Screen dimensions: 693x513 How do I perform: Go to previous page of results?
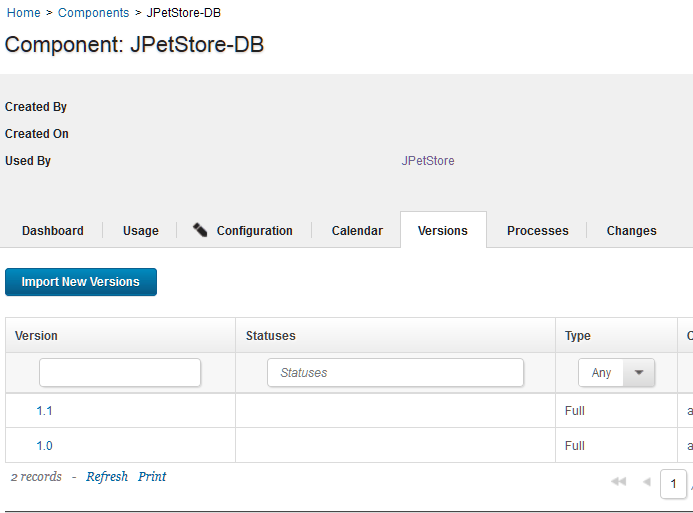point(647,482)
